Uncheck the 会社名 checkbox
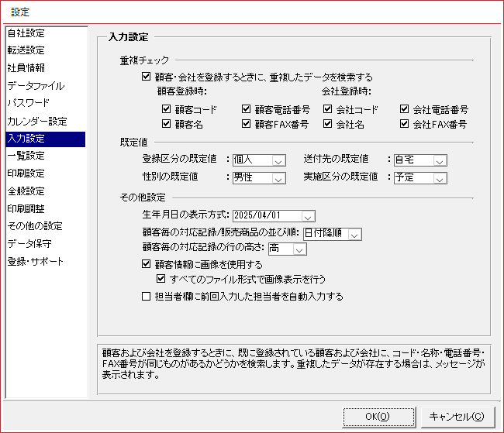504x433 pixels. point(328,124)
